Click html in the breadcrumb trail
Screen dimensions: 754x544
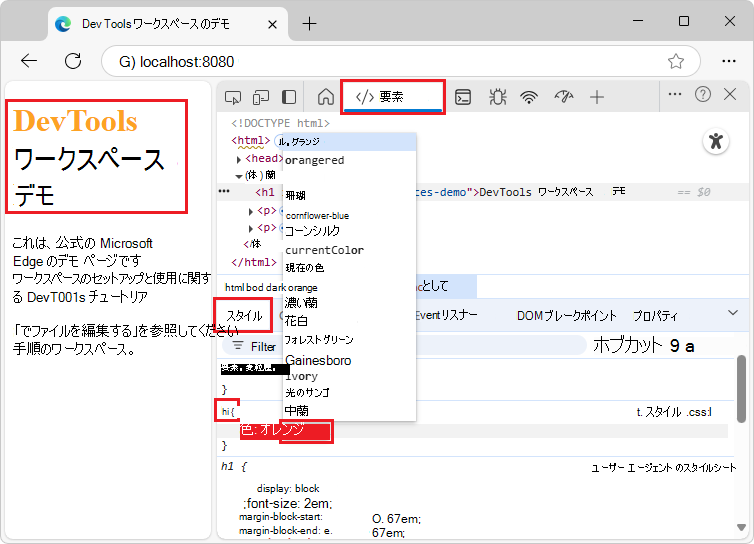234,288
